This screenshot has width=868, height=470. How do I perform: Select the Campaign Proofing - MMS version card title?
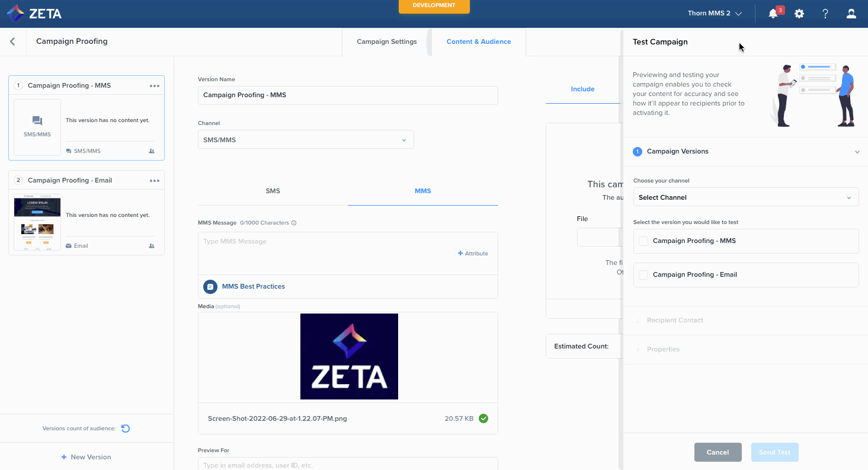[69, 85]
